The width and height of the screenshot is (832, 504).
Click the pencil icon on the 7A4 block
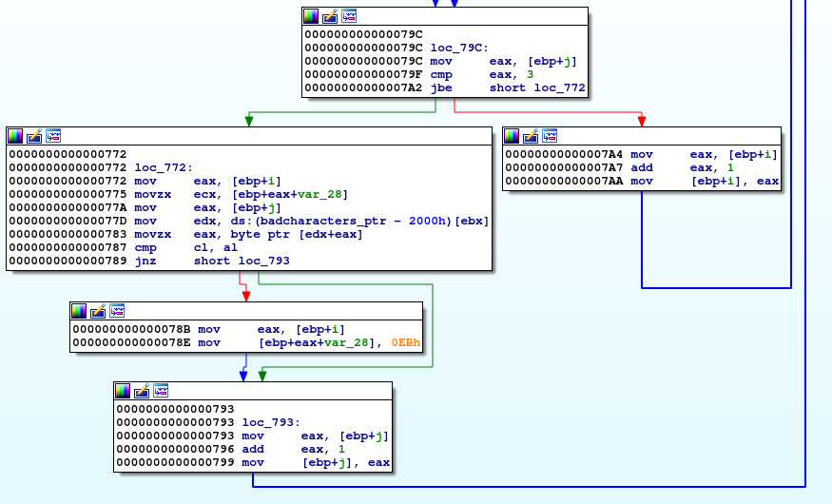coord(531,136)
